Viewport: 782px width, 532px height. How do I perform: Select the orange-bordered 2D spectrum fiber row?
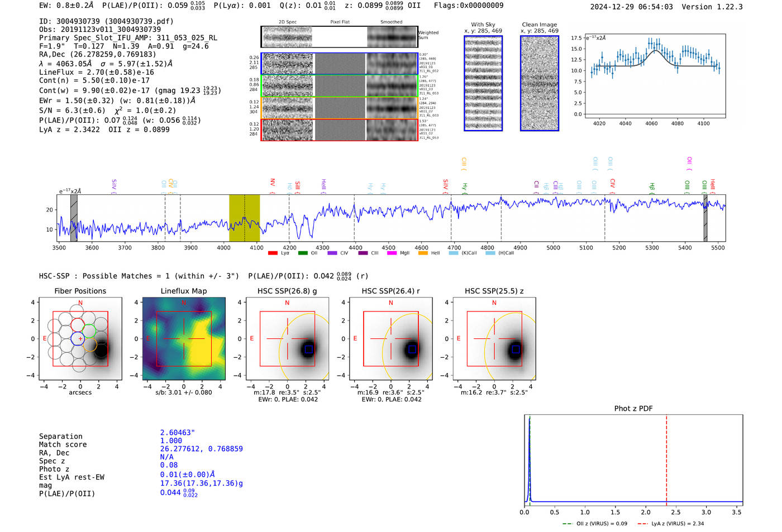click(339, 108)
